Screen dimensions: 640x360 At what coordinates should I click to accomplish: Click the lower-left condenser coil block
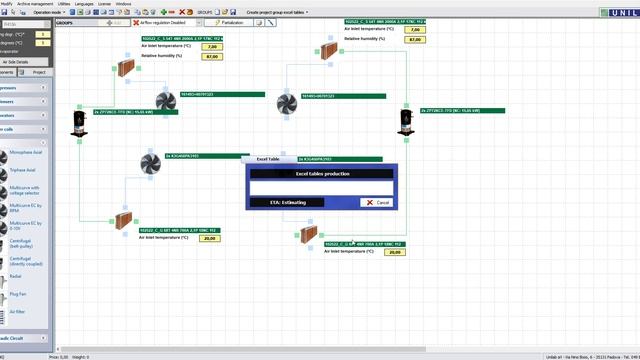pyautogui.click(x=124, y=221)
